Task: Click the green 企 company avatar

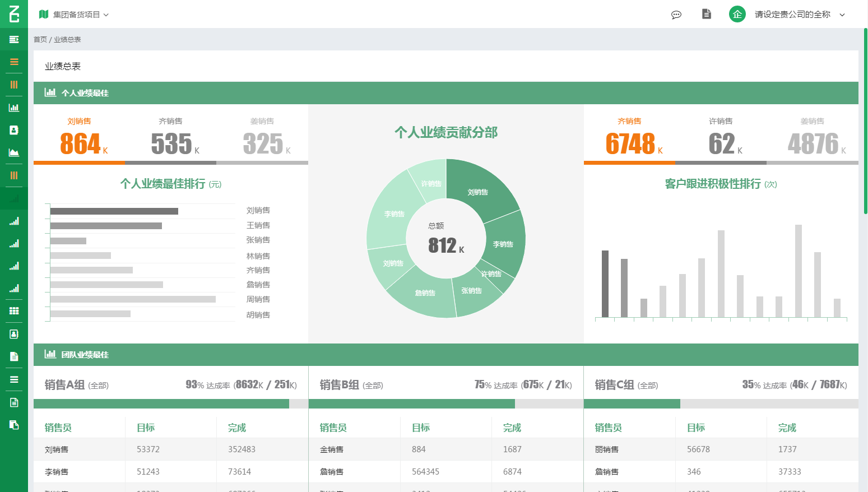Action: 737,15
